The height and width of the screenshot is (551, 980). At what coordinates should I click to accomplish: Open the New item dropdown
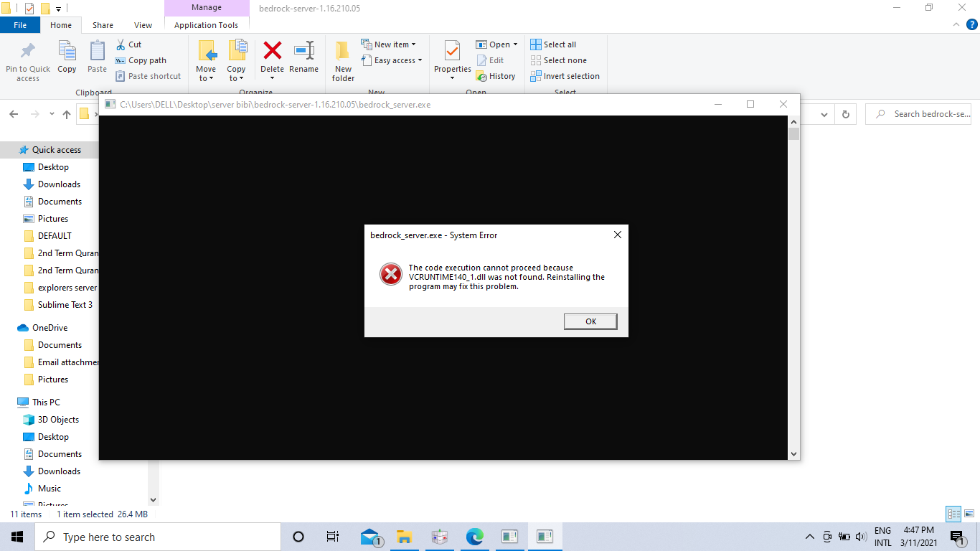[x=388, y=44]
